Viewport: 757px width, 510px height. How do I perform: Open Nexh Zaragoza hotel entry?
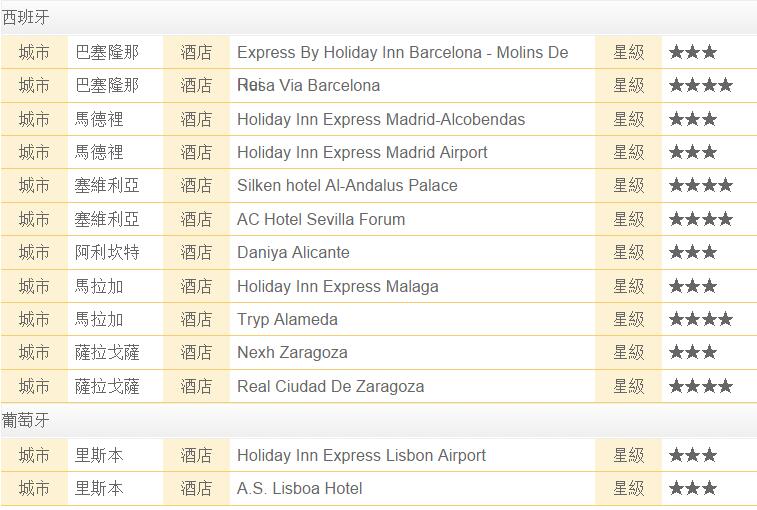click(292, 353)
